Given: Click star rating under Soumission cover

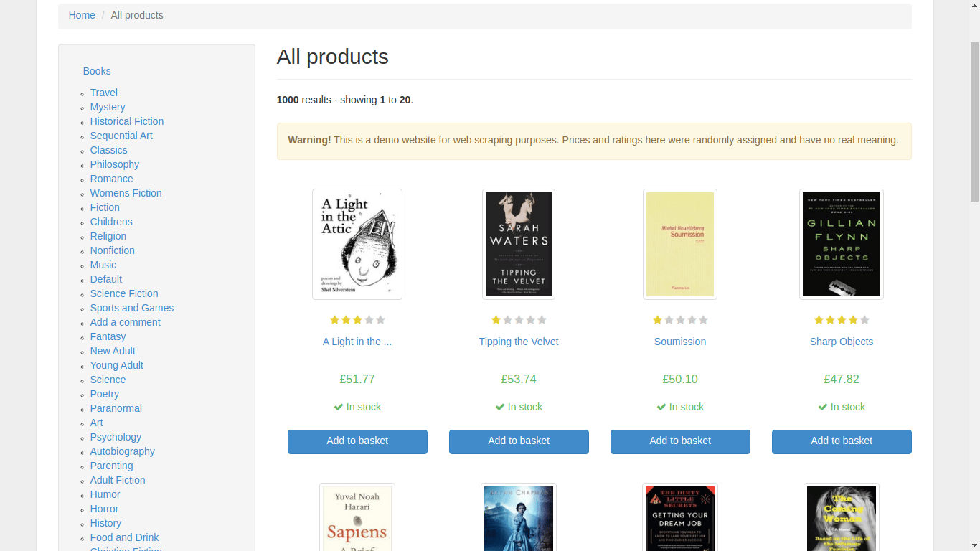Looking at the screenshot, I should click(680, 320).
